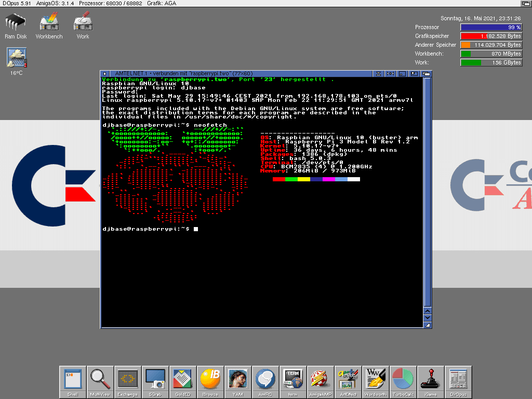Screen dimensions: 532x399
Task: Open DirOpus from the dock
Action: [x=458, y=382]
